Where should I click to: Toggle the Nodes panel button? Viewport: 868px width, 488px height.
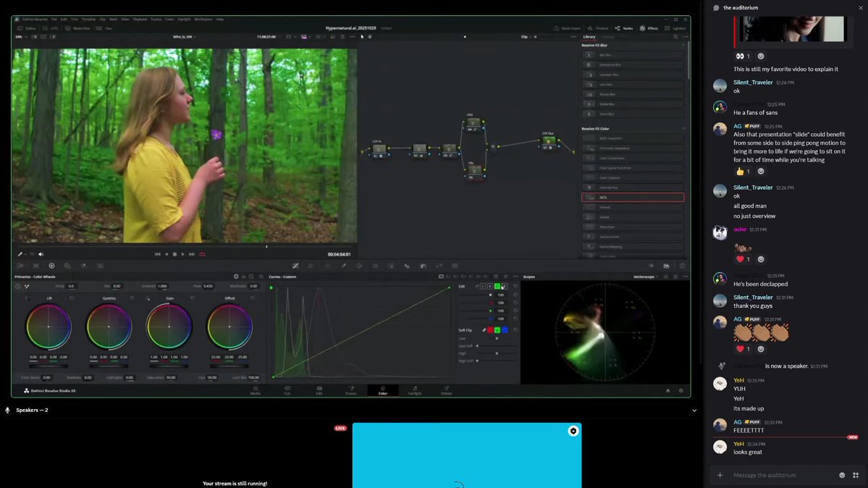624,28
